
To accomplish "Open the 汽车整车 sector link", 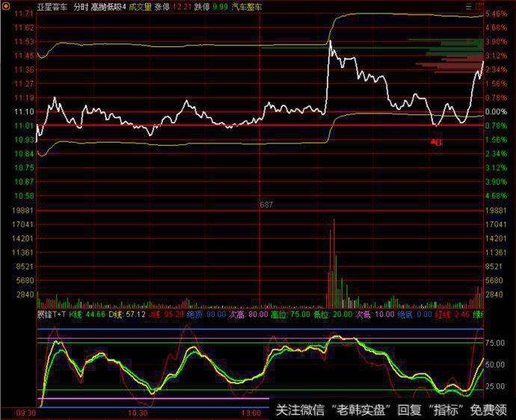I will pyautogui.click(x=247, y=7).
